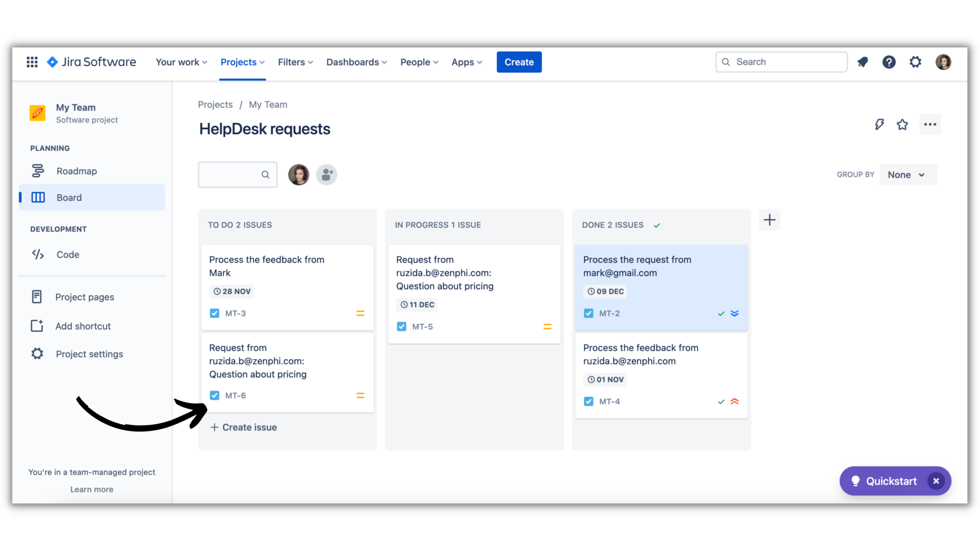The width and height of the screenshot is (980, 551).
Task: Toggle the checkbox on issue MT-2
Action: tap(588, 313)
